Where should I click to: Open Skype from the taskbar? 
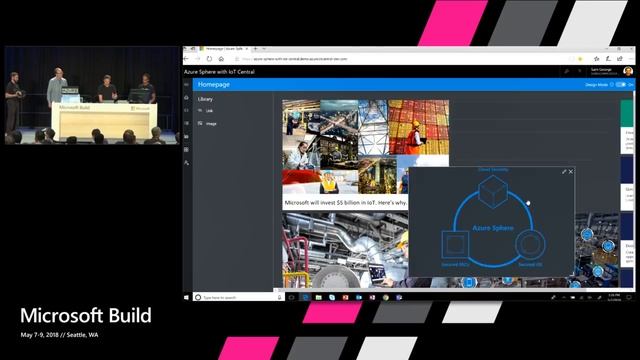pos(332,298)
